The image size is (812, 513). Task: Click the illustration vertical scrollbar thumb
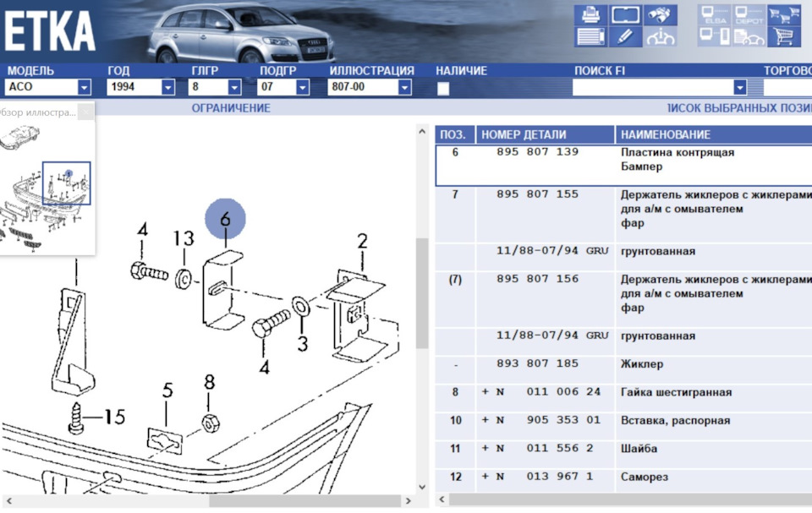[422, 293]
